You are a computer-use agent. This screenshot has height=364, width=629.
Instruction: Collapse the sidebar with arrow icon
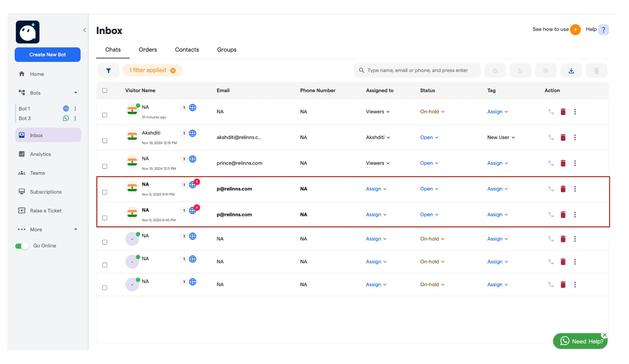click(84, 30)
